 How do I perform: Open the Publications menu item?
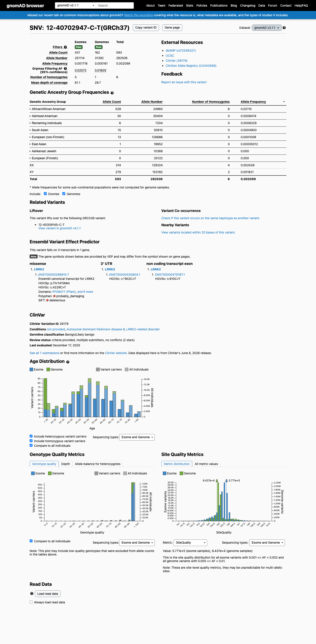coord(219,5)
